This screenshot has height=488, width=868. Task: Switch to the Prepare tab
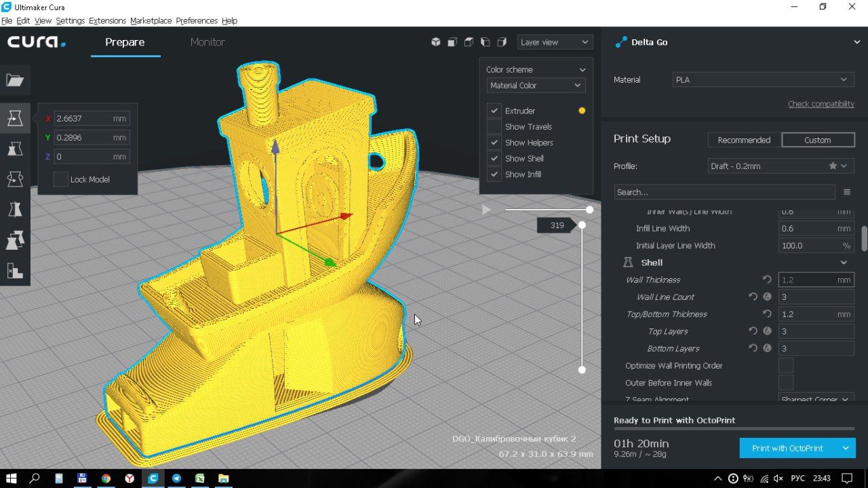pos(125,42)
